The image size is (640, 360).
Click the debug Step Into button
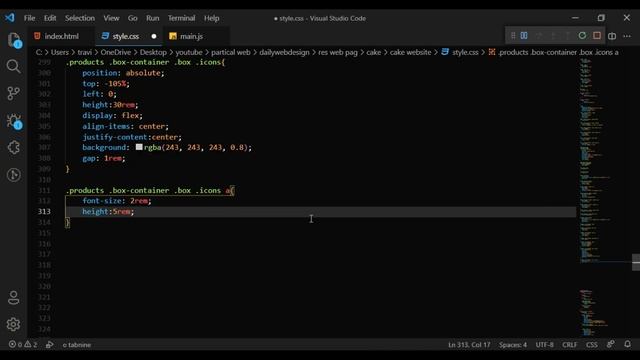[553, 36]
